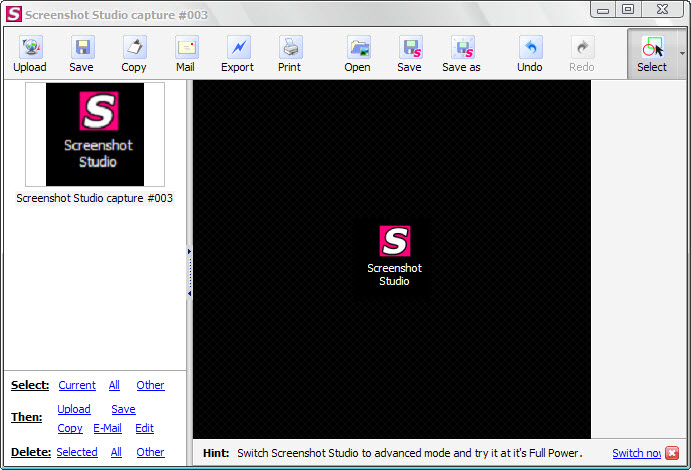Click the 'Switch now' link in hint bar

(x=637, y=453)
